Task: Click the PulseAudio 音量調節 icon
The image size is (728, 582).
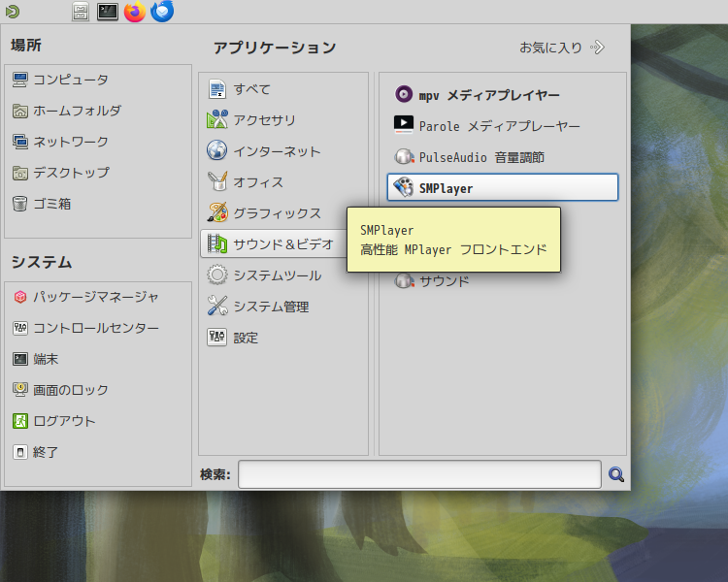Action: pyautogui.click(x=404, y=156)
